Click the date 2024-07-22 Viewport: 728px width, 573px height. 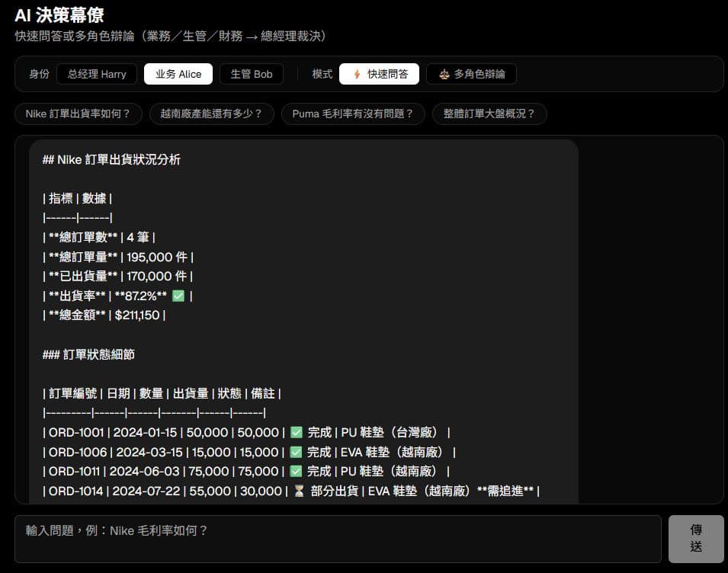click(x=146, y=491)
